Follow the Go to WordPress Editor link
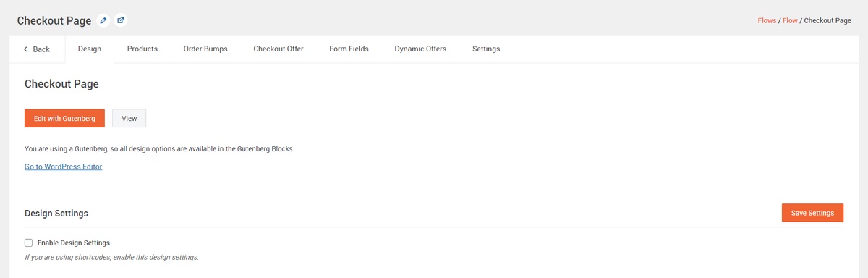The image size is (868, 278). click(x=64, y=167)
